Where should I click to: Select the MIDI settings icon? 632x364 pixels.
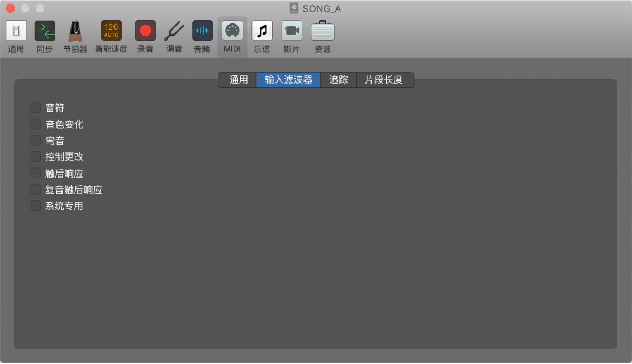point(232,31)
